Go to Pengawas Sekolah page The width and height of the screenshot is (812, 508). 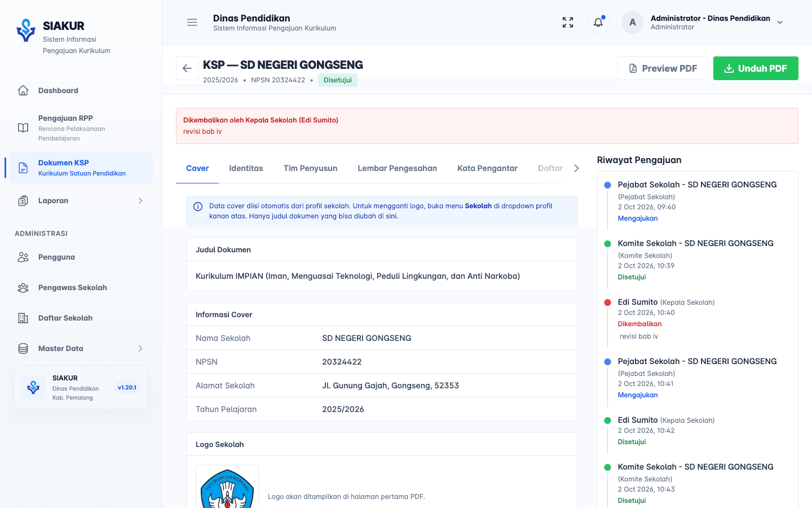(81, 287)
